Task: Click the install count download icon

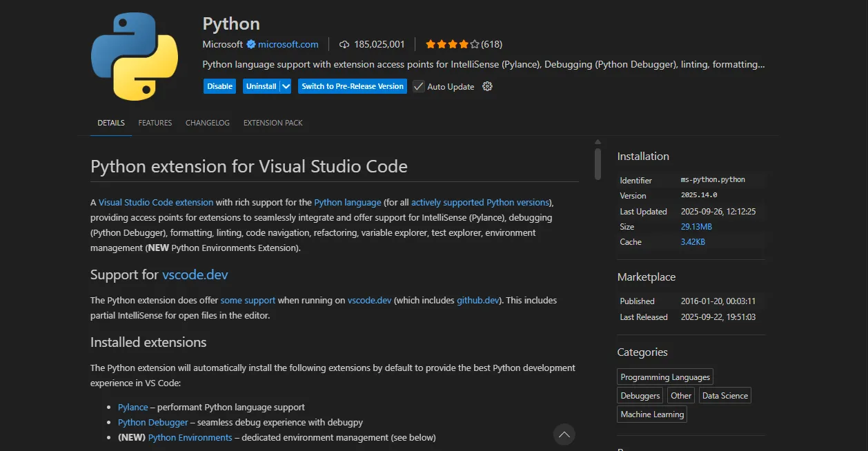Action: (344, 44)
